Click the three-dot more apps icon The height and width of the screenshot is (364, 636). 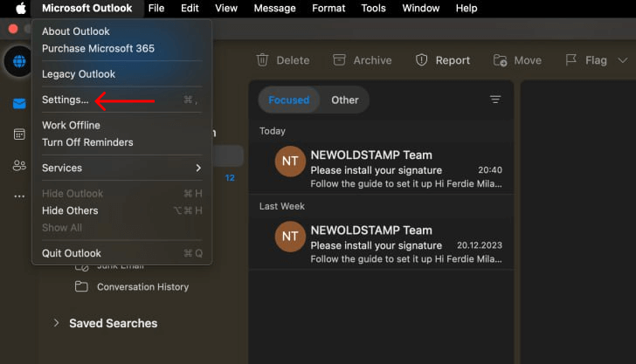pos(18,196)
